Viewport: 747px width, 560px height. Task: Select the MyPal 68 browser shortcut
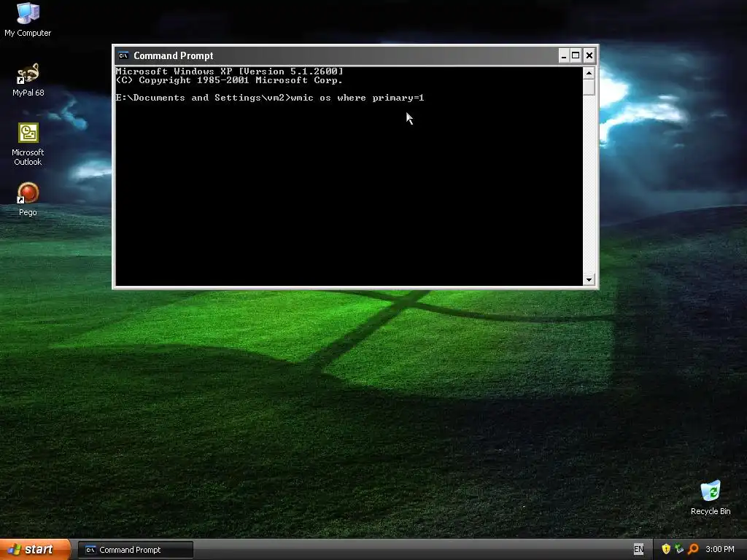pyautogui.click(x=28, y=80)
